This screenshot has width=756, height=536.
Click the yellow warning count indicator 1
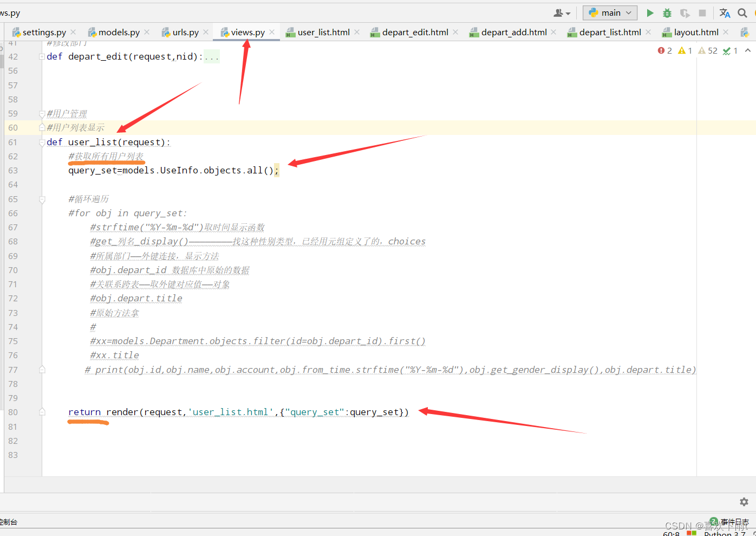[685, 50]
